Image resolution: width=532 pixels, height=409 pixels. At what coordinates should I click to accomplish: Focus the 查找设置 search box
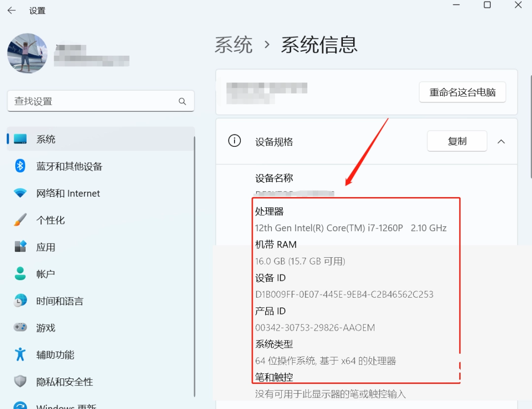pos(101,101)
